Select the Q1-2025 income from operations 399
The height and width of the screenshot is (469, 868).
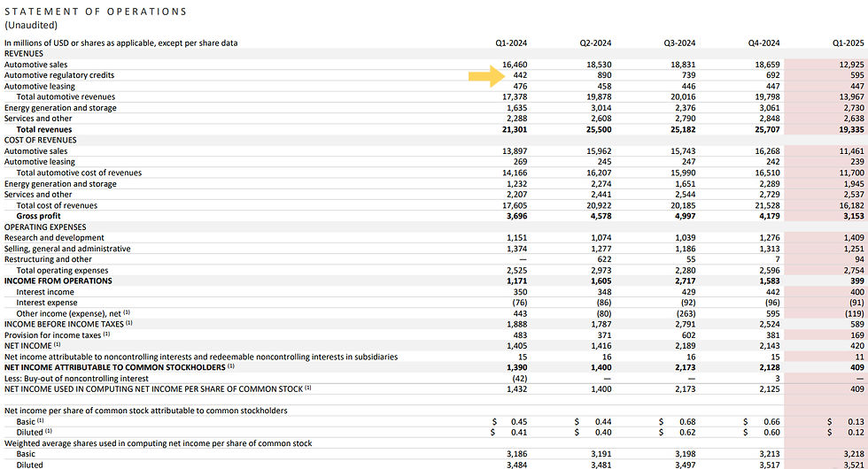pos(857,281)
